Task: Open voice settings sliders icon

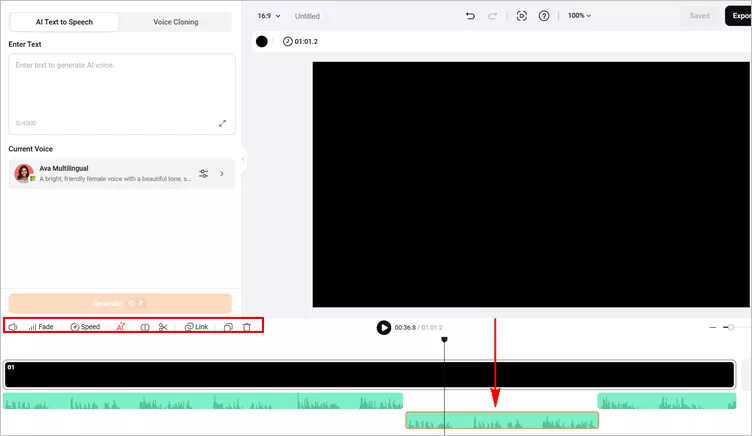Action: (203, 174)
